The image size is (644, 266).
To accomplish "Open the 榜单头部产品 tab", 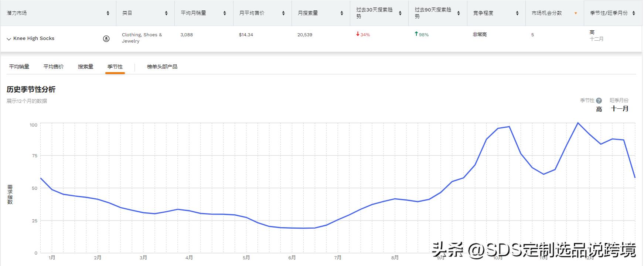I will coord(162,67).
